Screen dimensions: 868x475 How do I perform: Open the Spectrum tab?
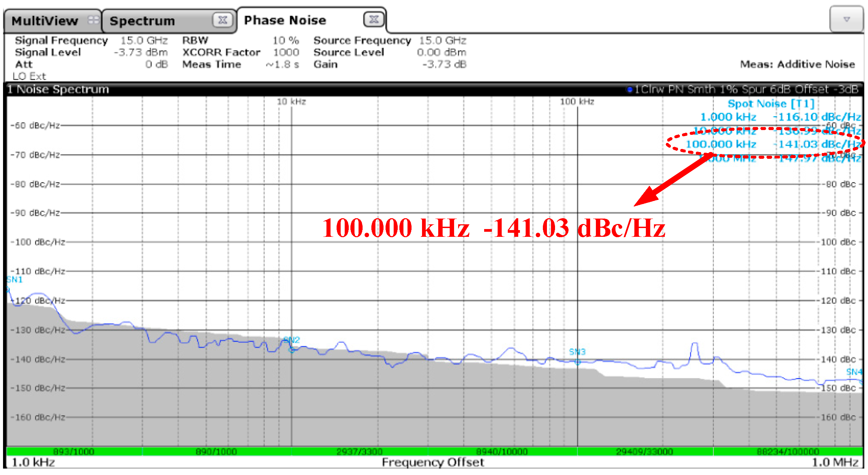169,21
